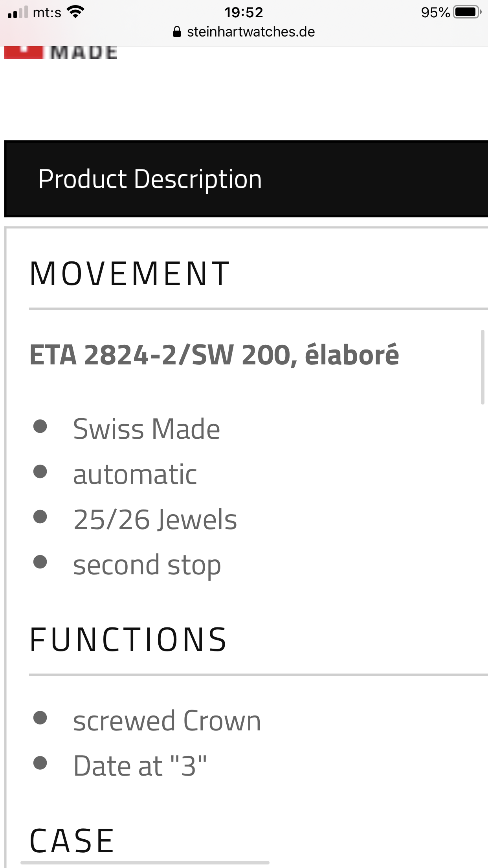
Task: Tap the steinhartwatches.de address text
Action: (251, 32)
